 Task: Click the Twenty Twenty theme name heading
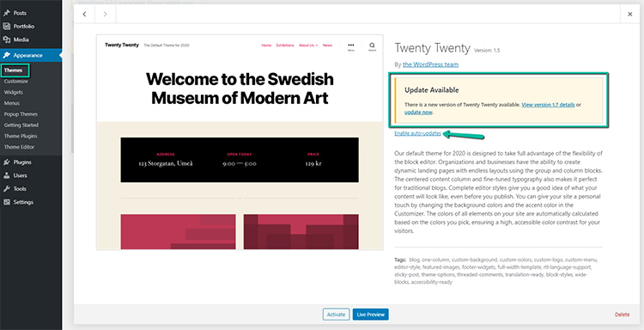[433, 48]
